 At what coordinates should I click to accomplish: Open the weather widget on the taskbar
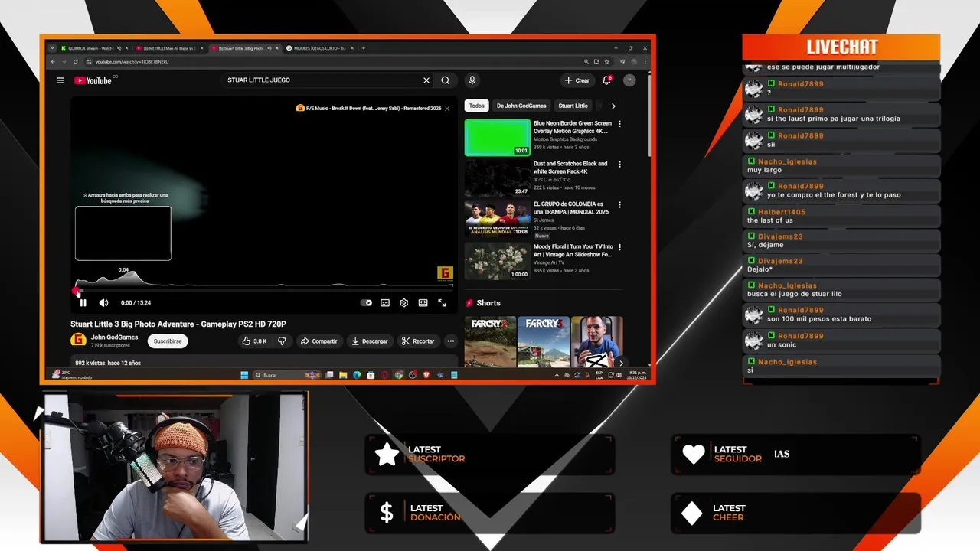(72, 375)
